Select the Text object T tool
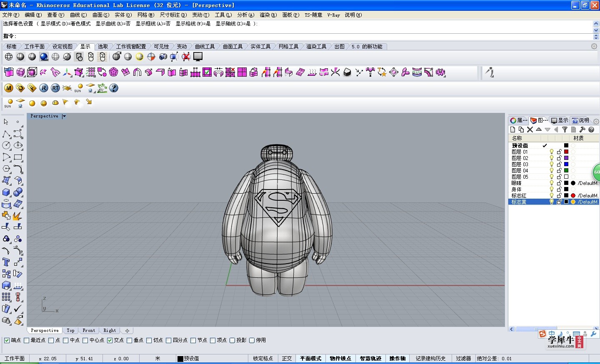This screenshot has width=600, height=364. [x=6, y=262]
